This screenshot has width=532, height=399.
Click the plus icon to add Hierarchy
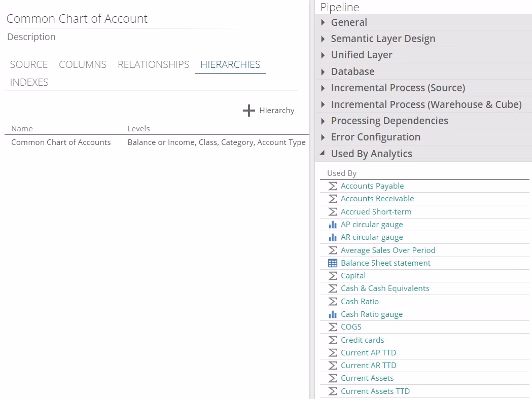point(249,111)
